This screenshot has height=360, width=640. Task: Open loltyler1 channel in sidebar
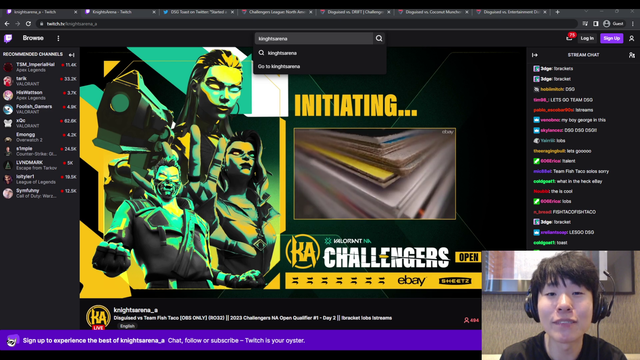coord(40,179)
